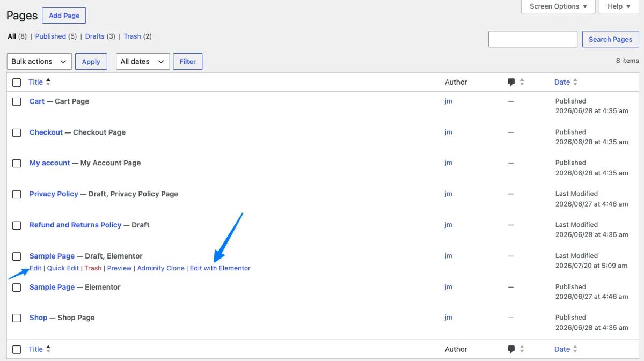Viewport: 644px width, 361px height.
Task: Click footer Date column link
Action: pyautogui.click(x=562, y=349)
